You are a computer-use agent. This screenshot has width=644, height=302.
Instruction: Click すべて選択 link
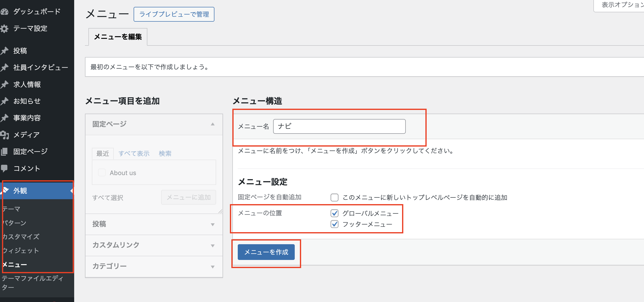[x=108, y=198]
